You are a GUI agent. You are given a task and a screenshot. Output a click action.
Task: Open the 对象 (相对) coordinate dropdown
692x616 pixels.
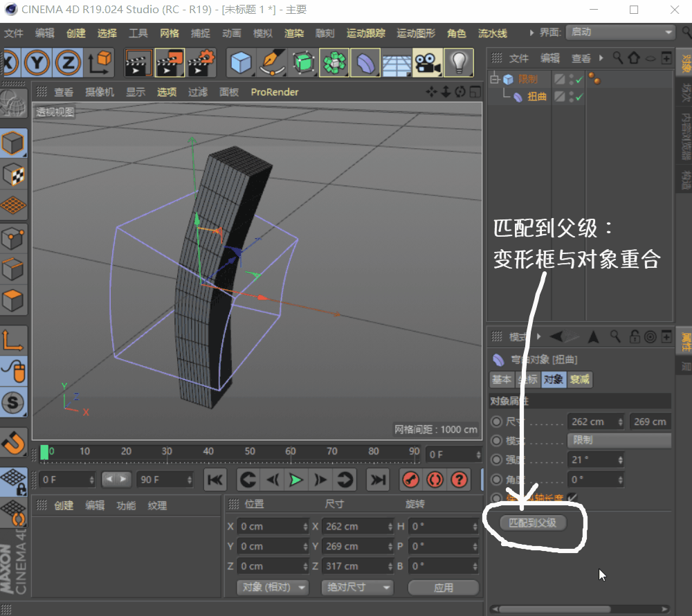tap(272, 587)
